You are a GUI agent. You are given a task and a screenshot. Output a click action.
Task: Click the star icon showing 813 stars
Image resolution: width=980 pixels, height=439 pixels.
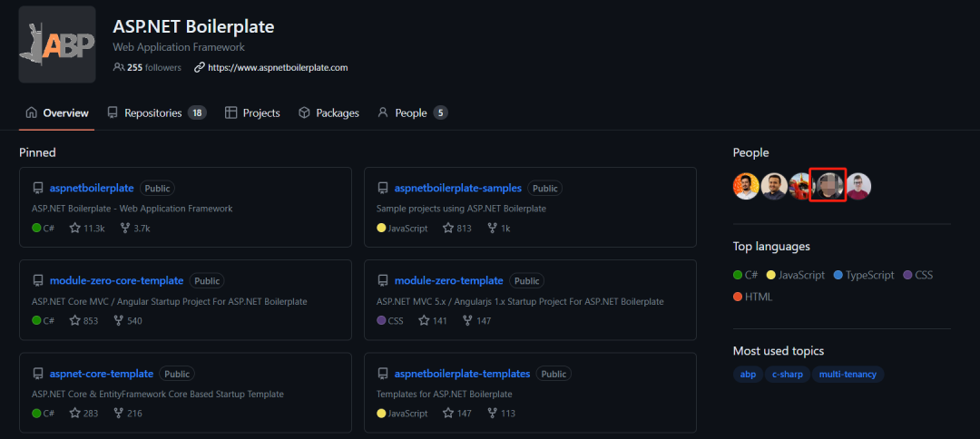click(448, 228)
